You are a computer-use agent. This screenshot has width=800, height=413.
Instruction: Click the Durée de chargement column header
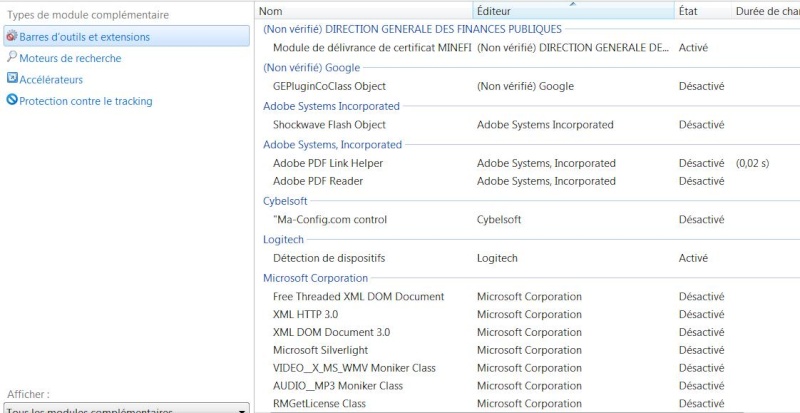766,11
